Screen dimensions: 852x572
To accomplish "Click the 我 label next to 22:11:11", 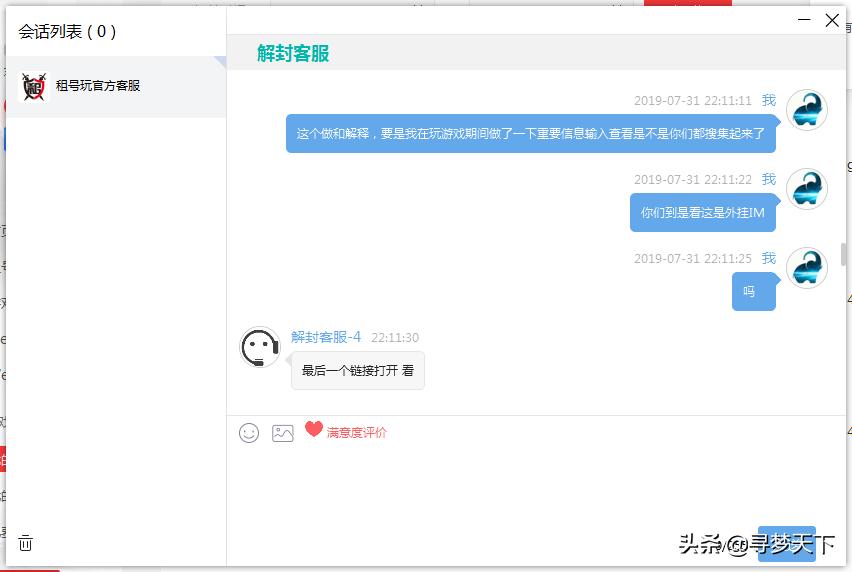I will click(x=769, y=100).
